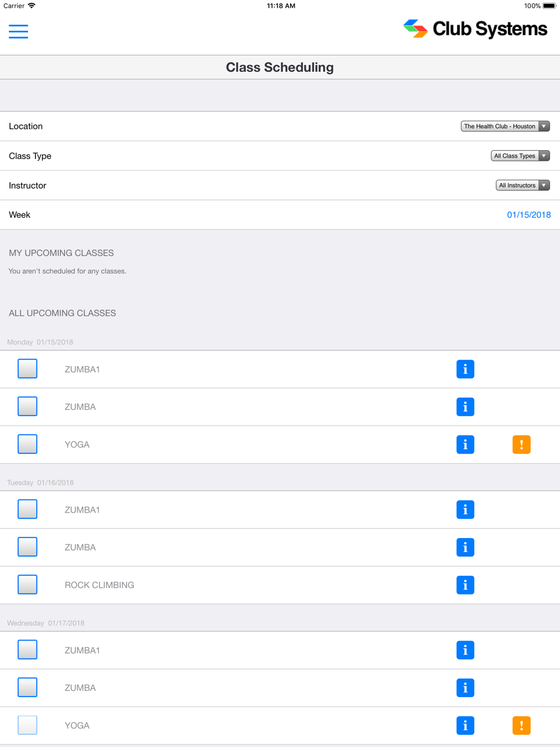Screen dimensions: 560x747
Task: Tap the Club Systems logo
Action: click(475, 29)
